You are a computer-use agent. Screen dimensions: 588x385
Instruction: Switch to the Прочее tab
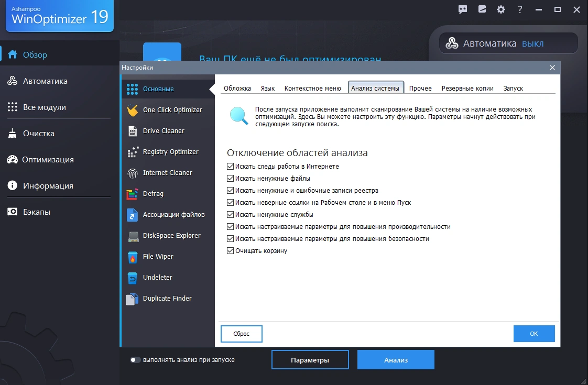coord(420,89)
